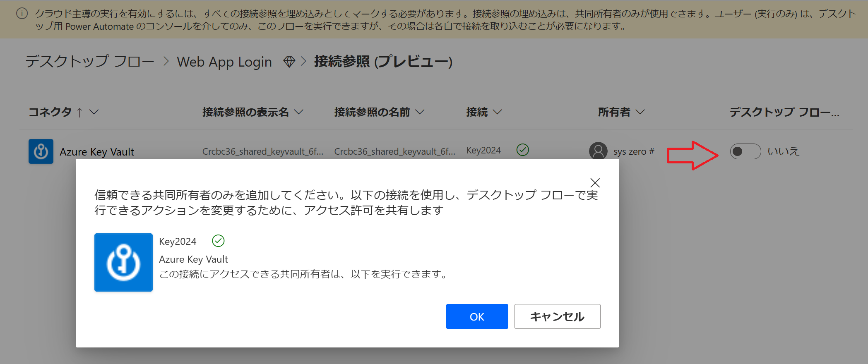Viewport: 868px width, 364px height.
Task: Close the dialog with the X icon
Action: (x=595, y=183)
